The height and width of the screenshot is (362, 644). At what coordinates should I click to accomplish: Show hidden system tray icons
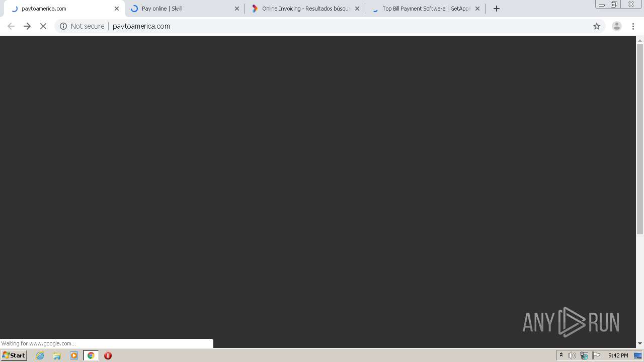561,355
